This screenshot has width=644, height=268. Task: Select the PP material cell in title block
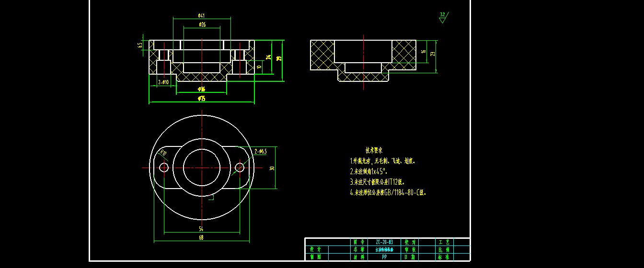coord(384,257)
